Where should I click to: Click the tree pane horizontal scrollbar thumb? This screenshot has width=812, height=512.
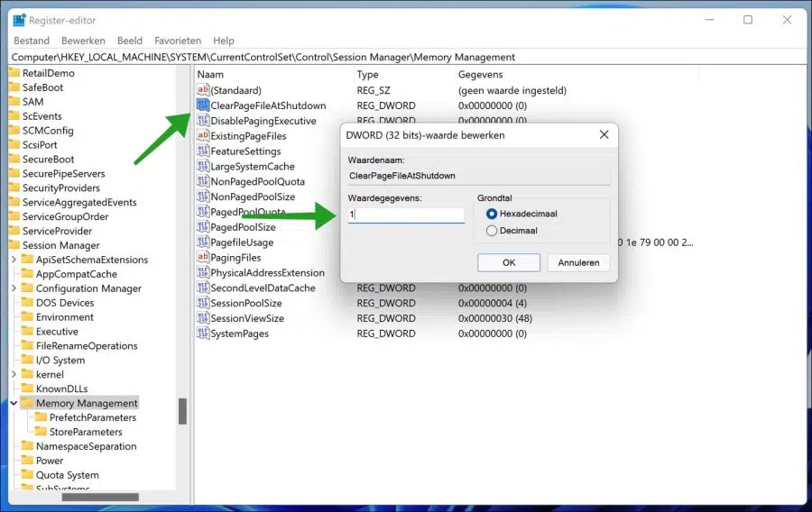(x=100, y=497)
